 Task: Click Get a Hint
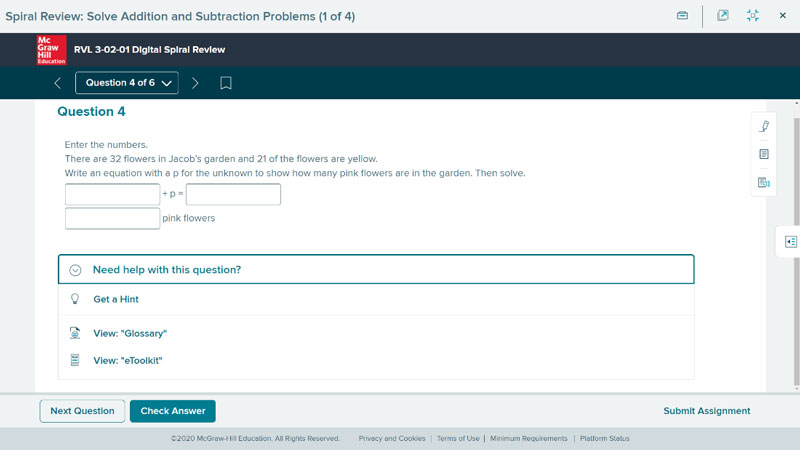point(116,299)
